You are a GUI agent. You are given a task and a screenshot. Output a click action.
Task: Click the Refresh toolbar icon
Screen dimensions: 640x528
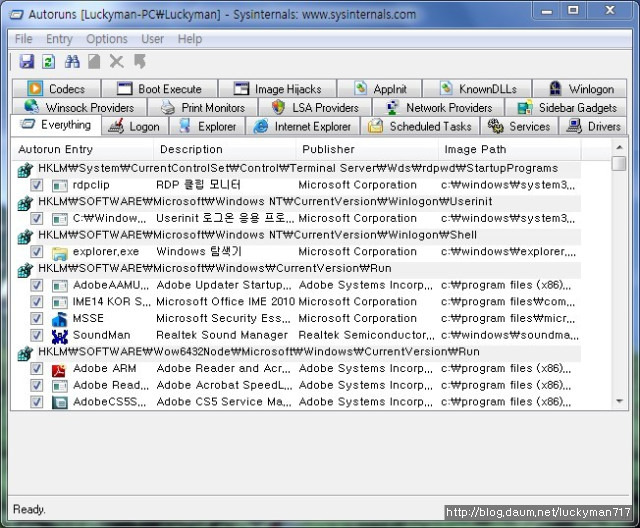pyautogui.click(x=48, y=62)
